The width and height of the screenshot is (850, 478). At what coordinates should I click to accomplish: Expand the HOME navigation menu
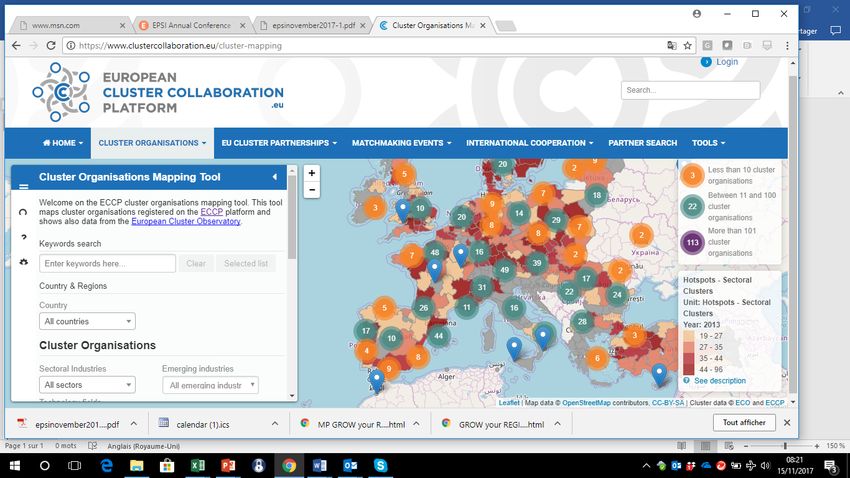pyautogui.click(x=63, y=143)
